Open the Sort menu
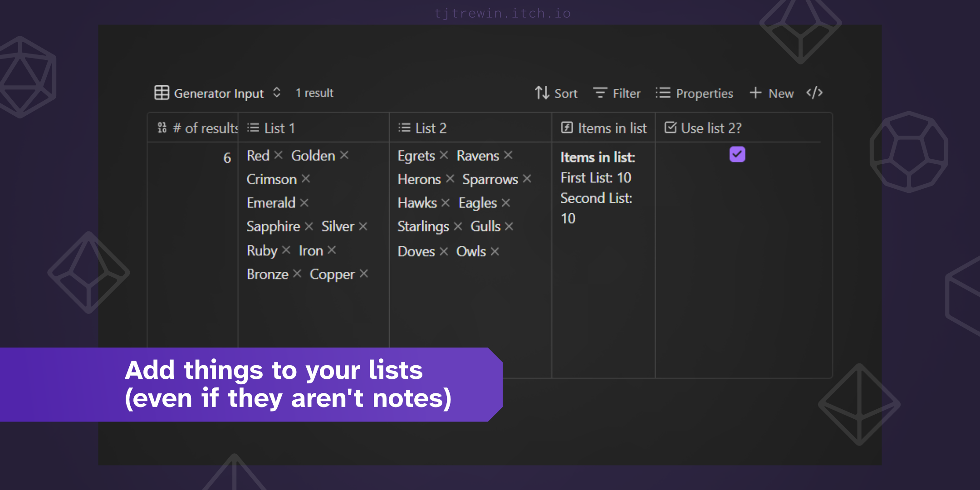This screenshot has width=980, height=490. [556, 93]
